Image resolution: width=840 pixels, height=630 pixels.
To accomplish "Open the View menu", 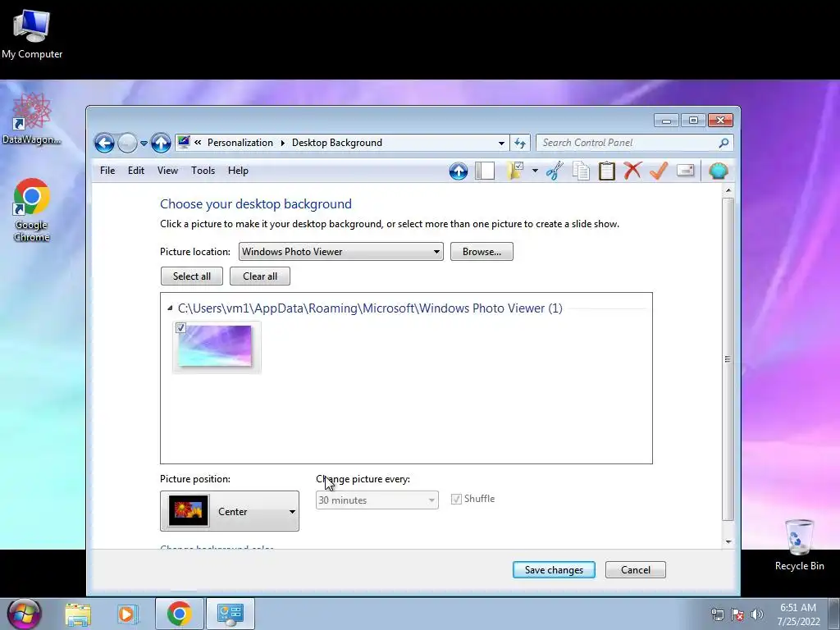I will 167,171.
